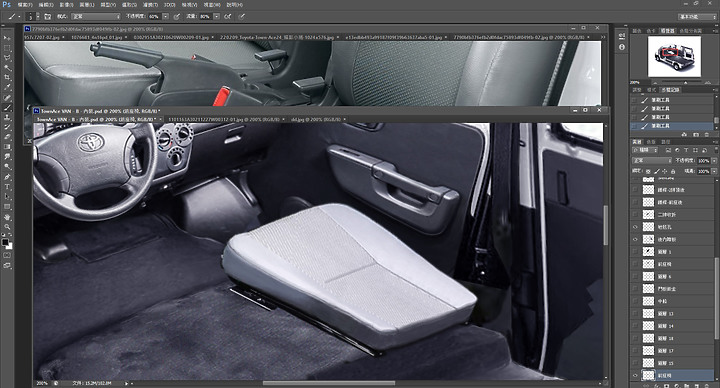Show the 中柱 layer
Image resolution: width=720 pixels, height=388 pixels.
pyautogui.click(x=635, y=301)
